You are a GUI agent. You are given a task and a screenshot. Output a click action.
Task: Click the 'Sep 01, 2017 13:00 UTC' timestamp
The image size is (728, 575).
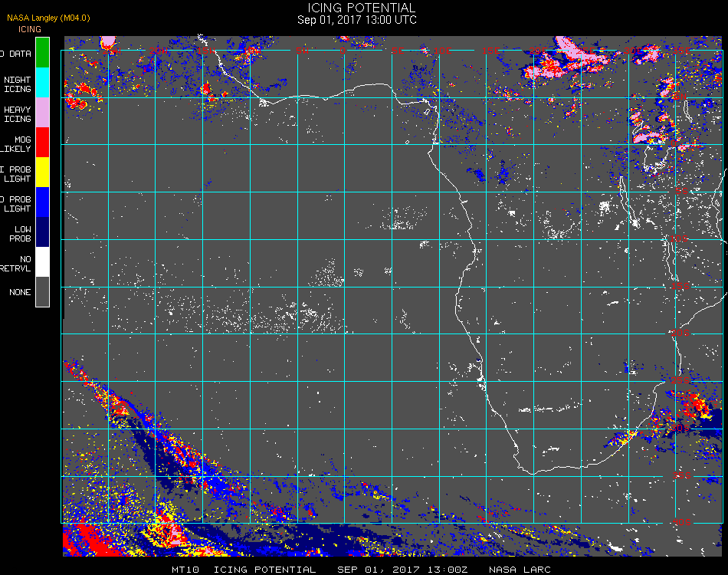pos(357,20)
